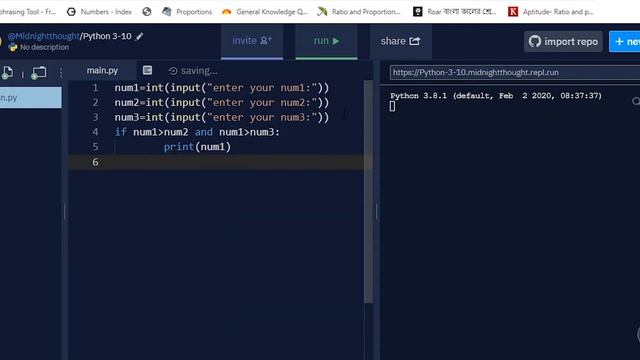Open the three-dot files menu

coord(61,73)
